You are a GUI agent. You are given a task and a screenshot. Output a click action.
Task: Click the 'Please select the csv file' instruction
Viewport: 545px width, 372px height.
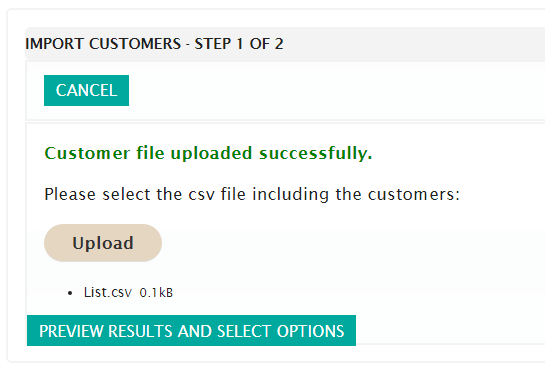coord(252,194)
